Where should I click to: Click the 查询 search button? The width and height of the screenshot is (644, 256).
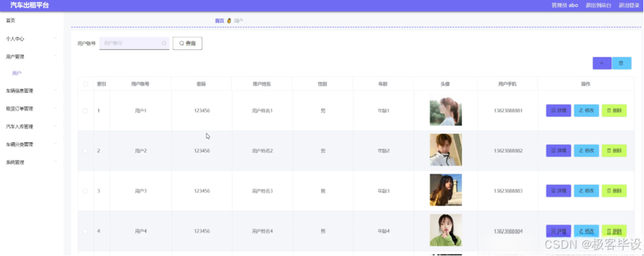[188, 43]
